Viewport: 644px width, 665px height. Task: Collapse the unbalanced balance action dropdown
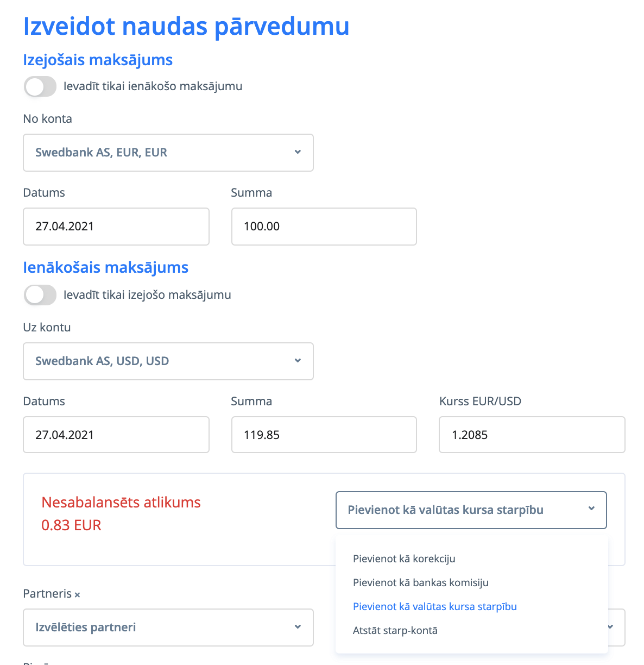471,510
